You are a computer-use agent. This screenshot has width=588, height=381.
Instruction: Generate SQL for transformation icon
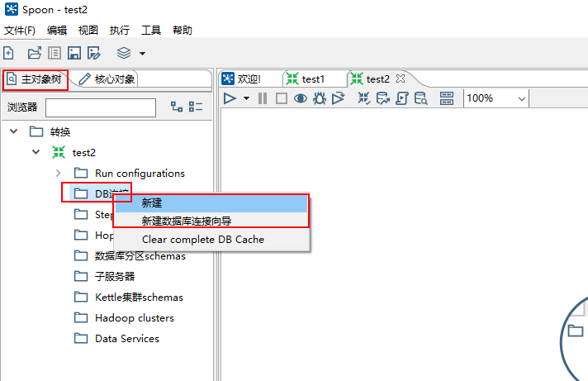click(x=402, y=98)
